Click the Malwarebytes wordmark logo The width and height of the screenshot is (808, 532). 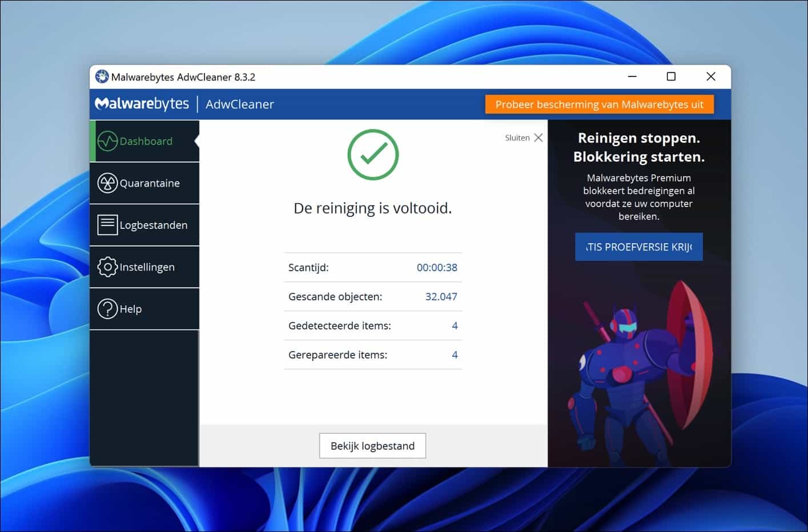tap(142, 103)
